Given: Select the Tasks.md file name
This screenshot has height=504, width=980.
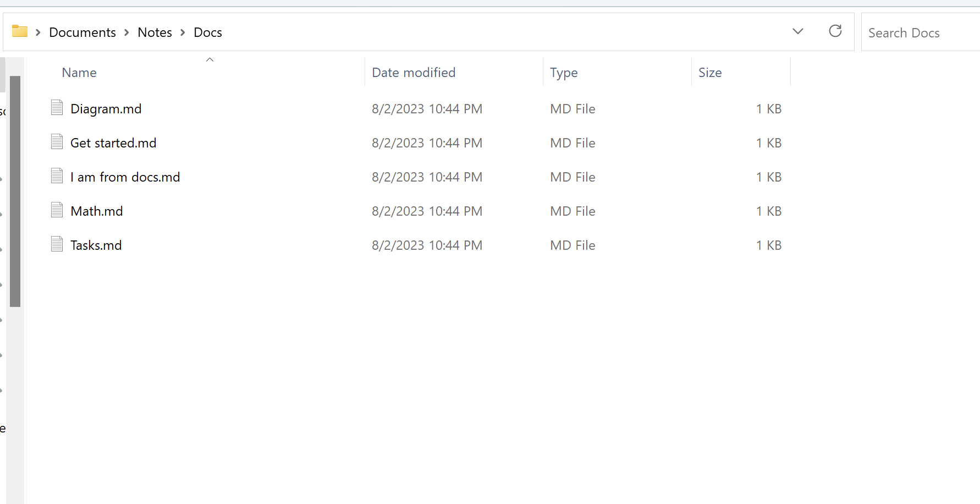Looking at the screenshot, I should (x=96, y=245).
